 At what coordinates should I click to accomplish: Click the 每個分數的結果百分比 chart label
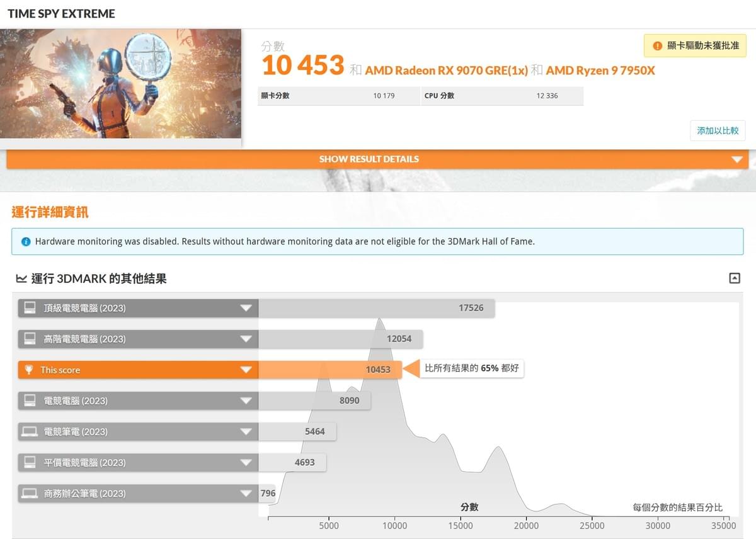tap(677, 508)
